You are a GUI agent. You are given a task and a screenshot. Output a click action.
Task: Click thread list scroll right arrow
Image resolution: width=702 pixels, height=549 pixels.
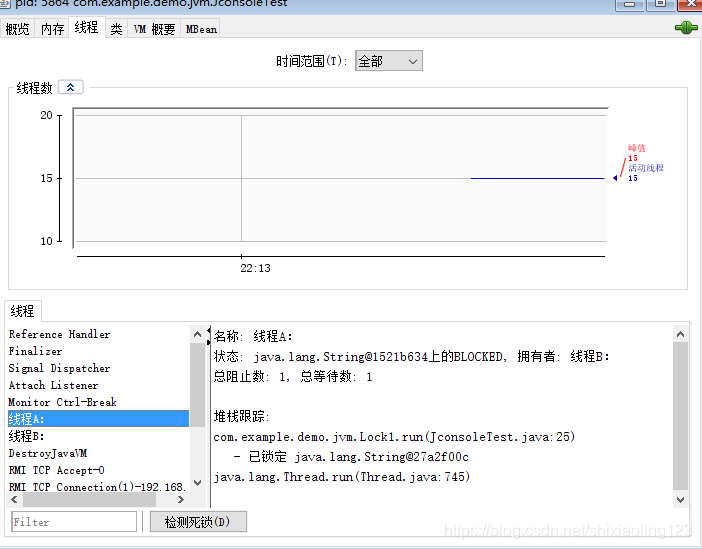(181, 499)
